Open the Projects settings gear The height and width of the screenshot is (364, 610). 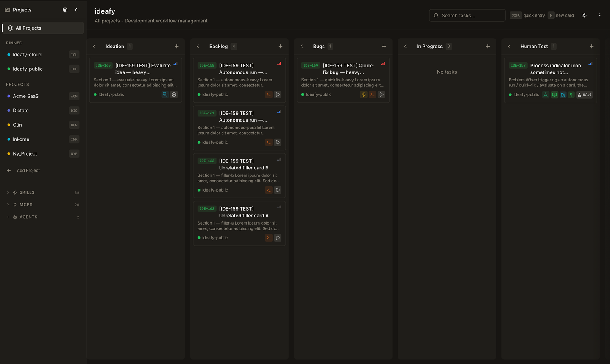pos(65,10)
